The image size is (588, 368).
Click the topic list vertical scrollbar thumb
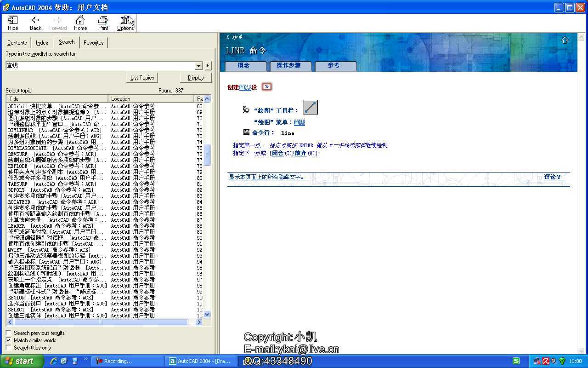coord(207,155)
